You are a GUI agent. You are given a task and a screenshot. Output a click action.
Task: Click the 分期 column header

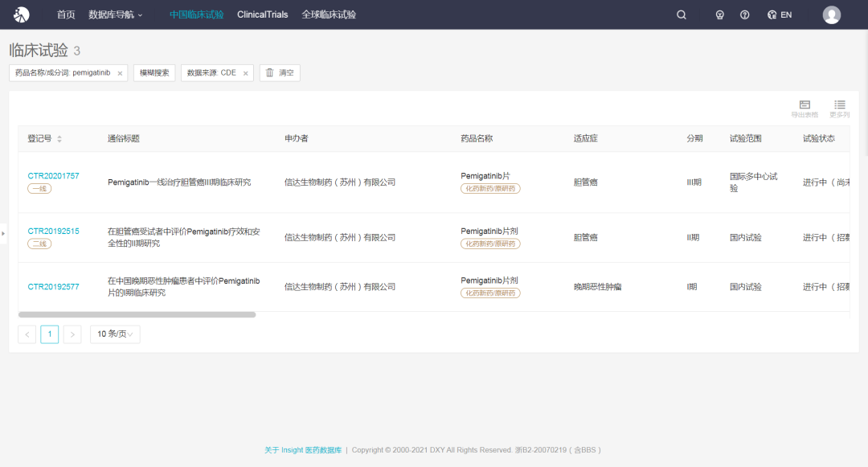pos(694,139)
